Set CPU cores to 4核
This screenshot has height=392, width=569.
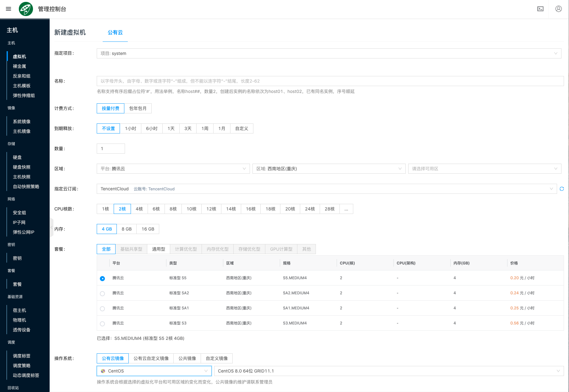click(139, 209)
